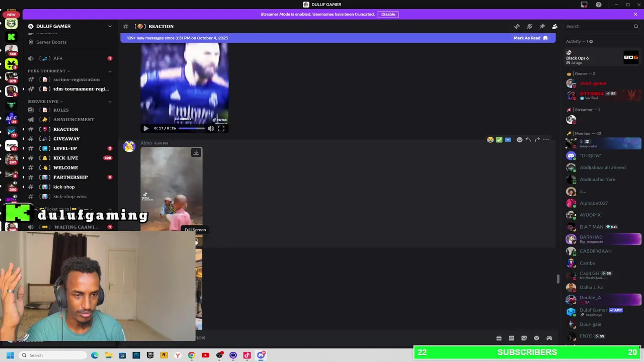The image size is (644, 362).
Task: React with laughing emoji on Almo's message
Action: tap(490, 140)
